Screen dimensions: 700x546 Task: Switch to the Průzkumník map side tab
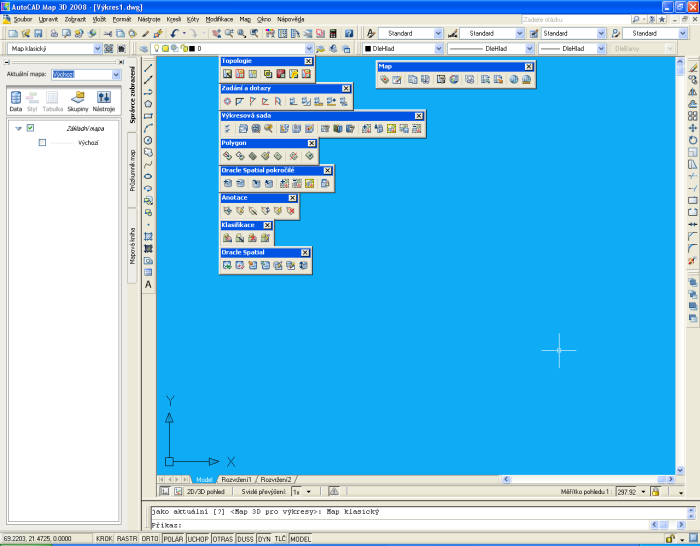(x=133, y=171)
